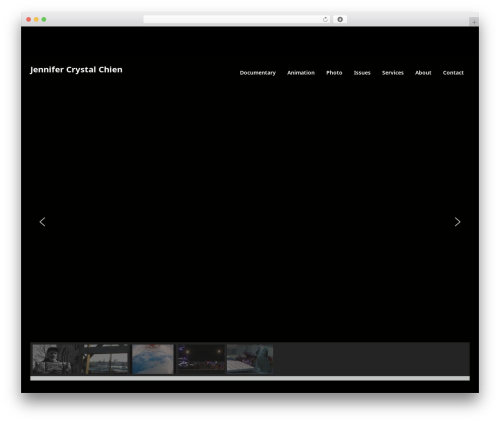Screen dimensions: 500x423
Task: Open the Photo menu item
Action: (334, 73)
